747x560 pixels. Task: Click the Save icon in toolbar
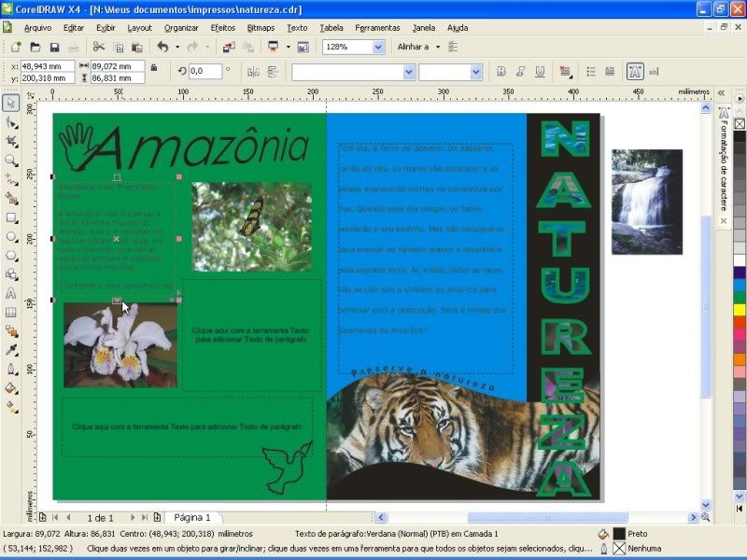click(54, 47)
